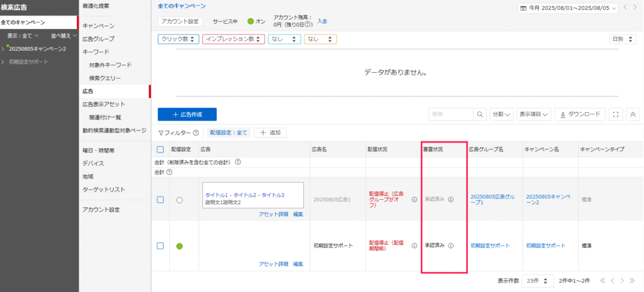Viewport: 644px width, 292px height.
Task: Jump to first page of results
Action: 602,281
